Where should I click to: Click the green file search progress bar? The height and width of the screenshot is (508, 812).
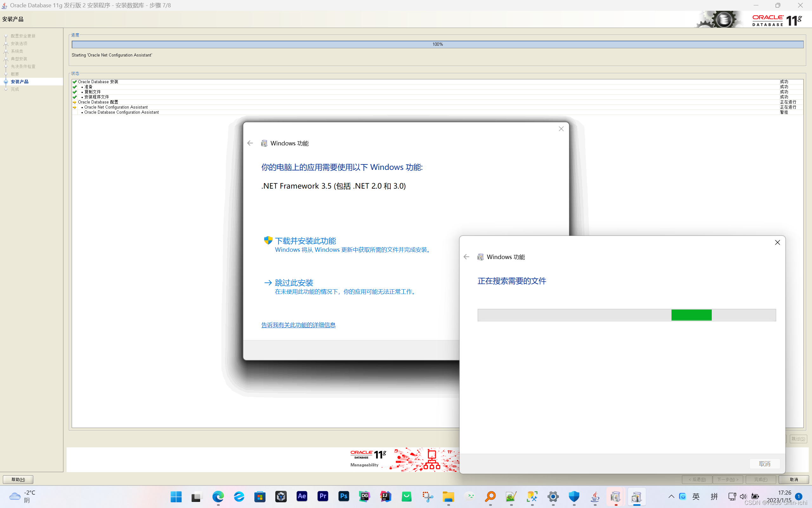click(x=626, y=315)
